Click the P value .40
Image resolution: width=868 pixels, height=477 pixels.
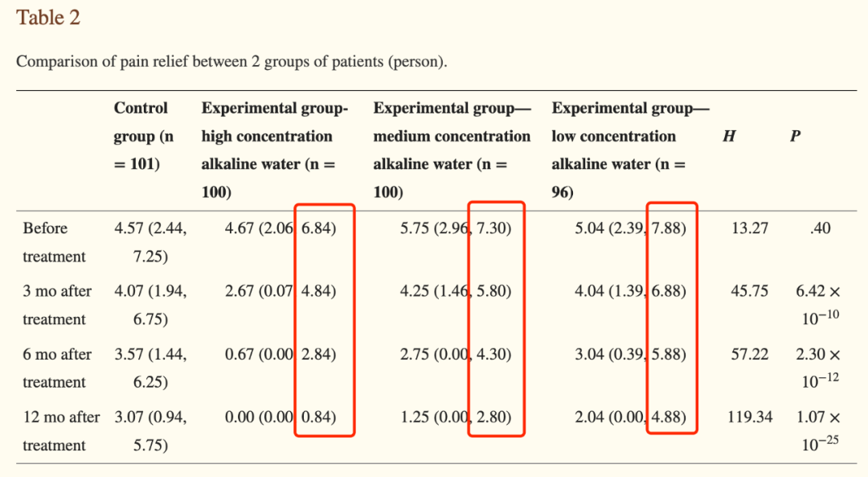820,228
